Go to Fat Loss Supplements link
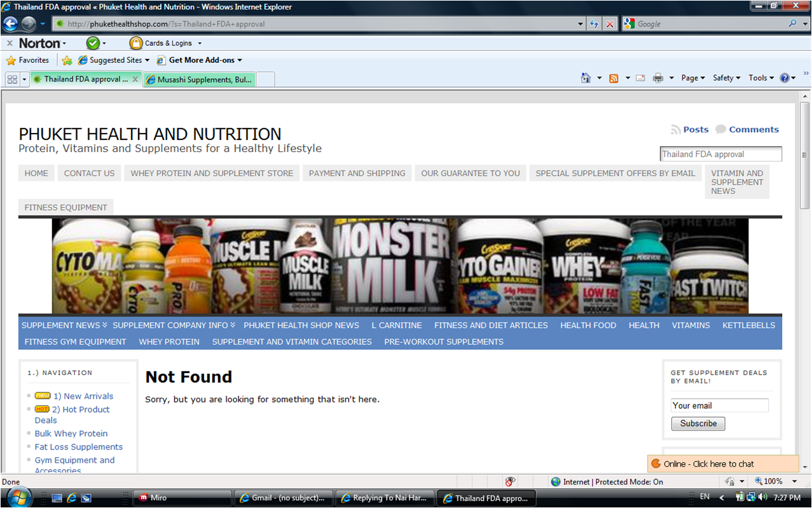The width and height of the screenshot is (812, 508). [x=79, y=447]
